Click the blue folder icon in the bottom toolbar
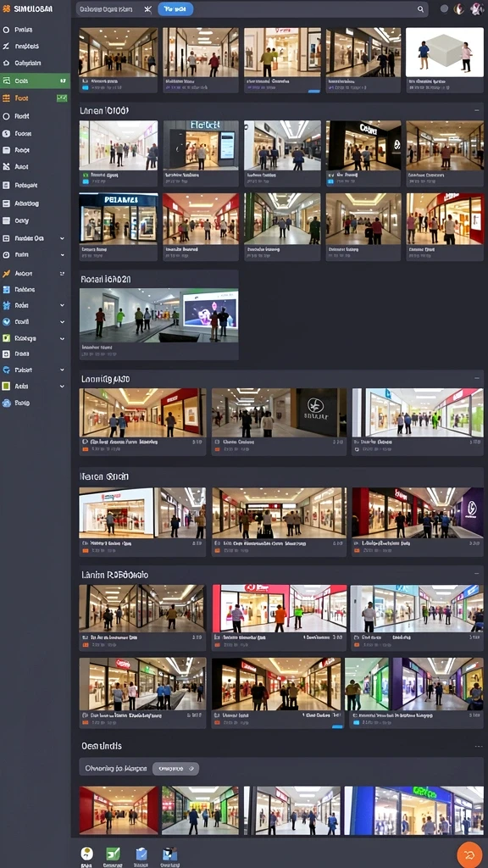The image size is (488, 868). coord(169,853)
